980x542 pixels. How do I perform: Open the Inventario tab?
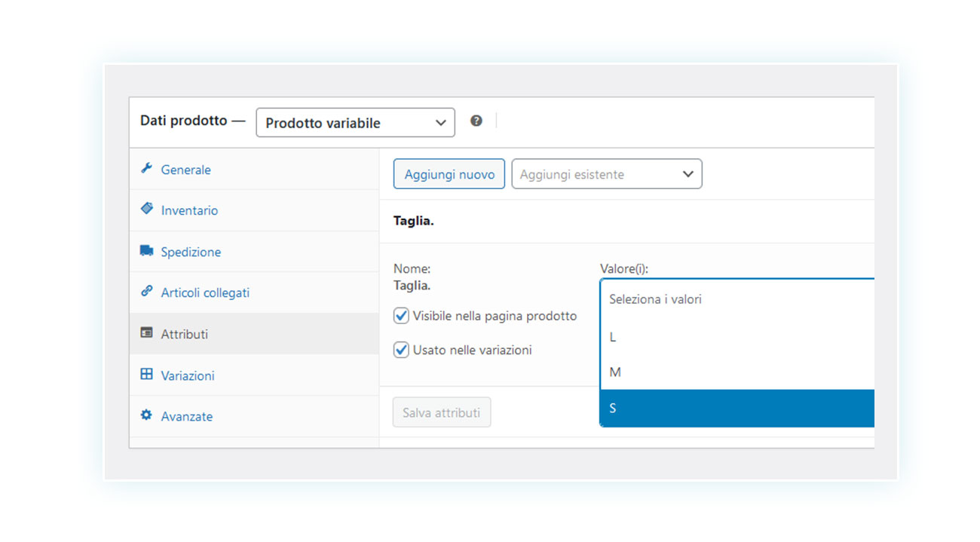click(254, 210)
